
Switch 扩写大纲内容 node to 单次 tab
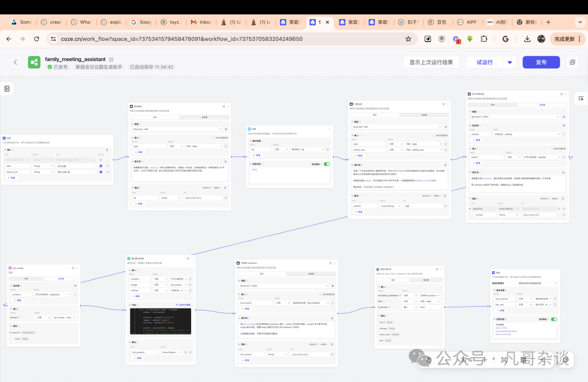[493, 105]
